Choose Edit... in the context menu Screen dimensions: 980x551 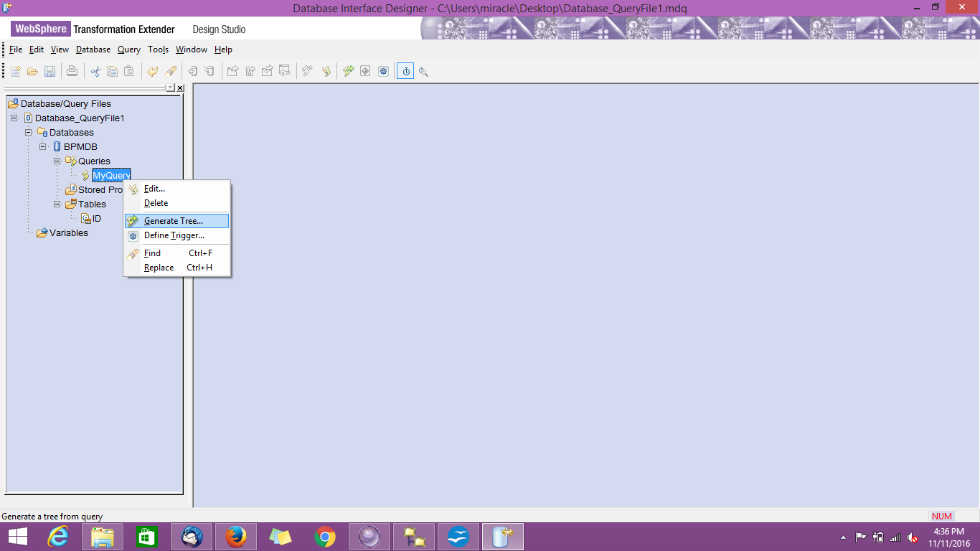[176, 189]
